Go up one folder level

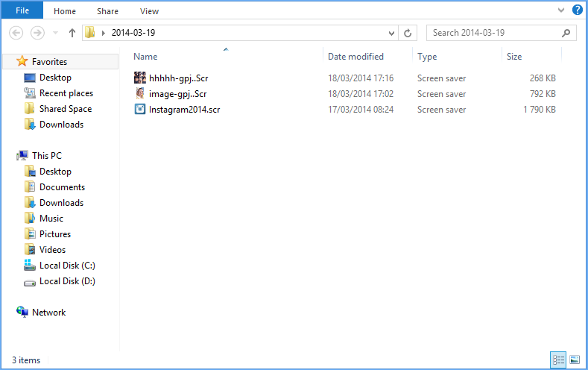(72, 33)
